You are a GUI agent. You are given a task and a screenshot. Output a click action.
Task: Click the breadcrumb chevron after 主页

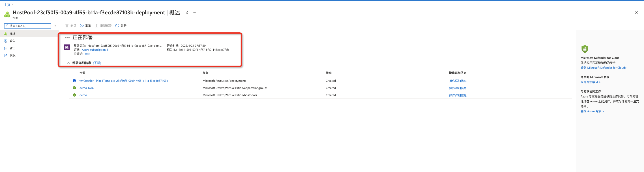13,5
